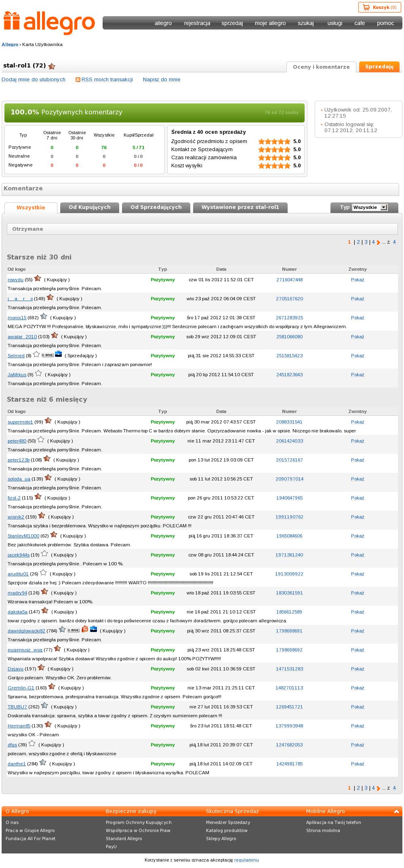Switch to the "Sprzedaję" tab
The height and width of the screenshot is (868, 404).
pos(379,67)
